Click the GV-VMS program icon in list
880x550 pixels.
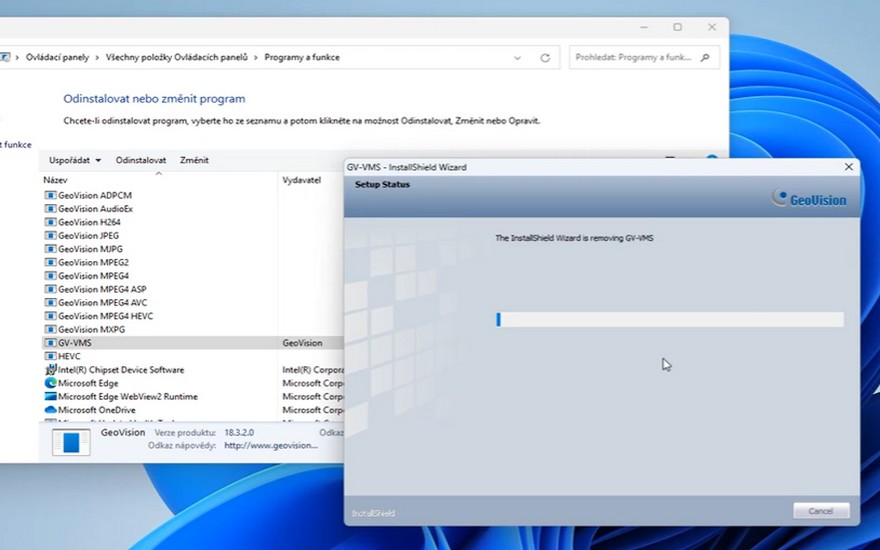pos(50,343)
